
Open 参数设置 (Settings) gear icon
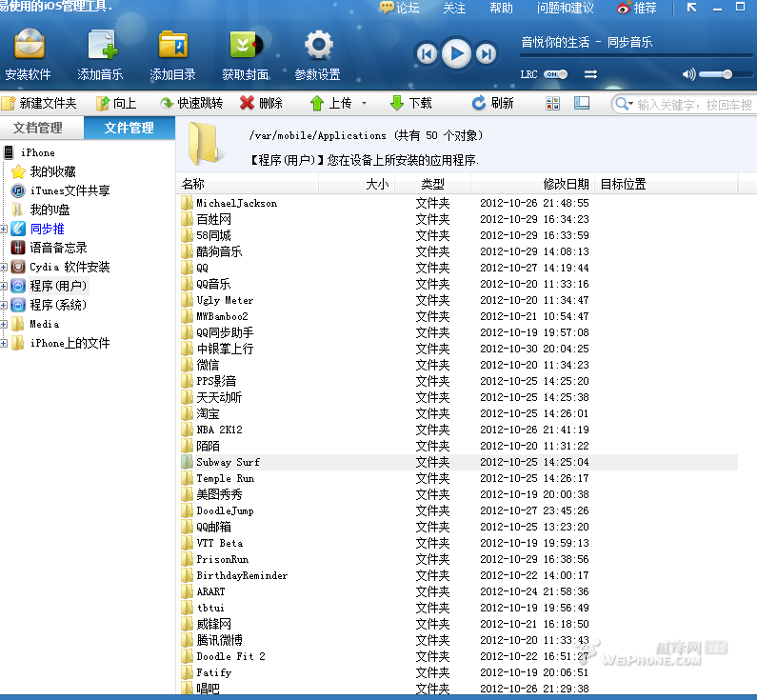(317, 46)
